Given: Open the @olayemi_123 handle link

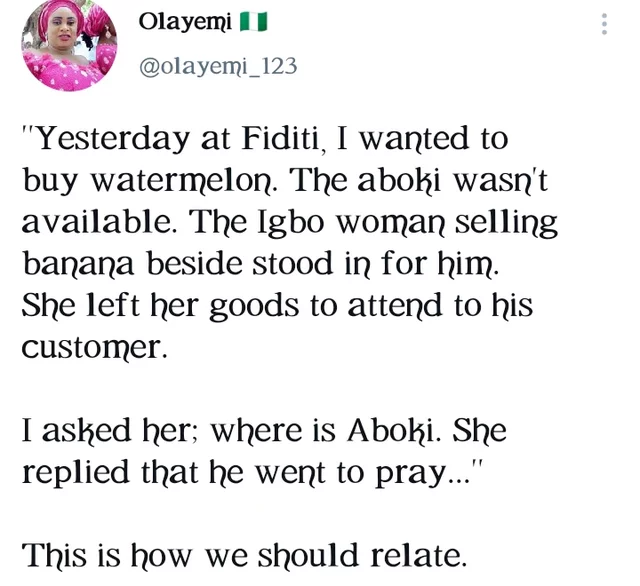Looking at the screenshot, I should click(218, 66).
